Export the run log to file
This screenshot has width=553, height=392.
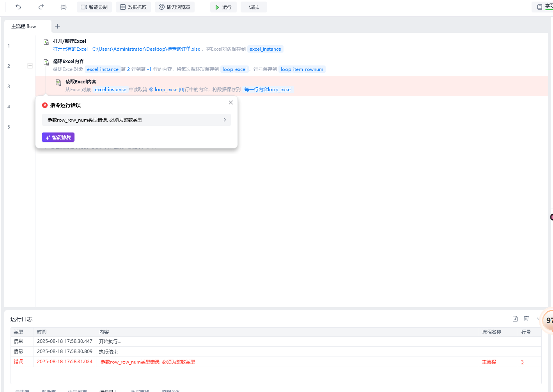coord(515,319)
